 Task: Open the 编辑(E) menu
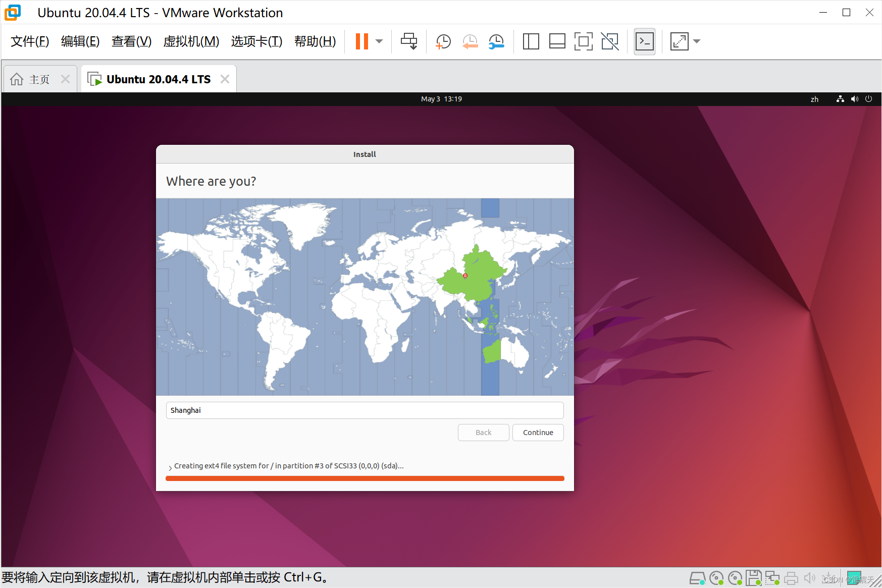[x=80, y=41]
